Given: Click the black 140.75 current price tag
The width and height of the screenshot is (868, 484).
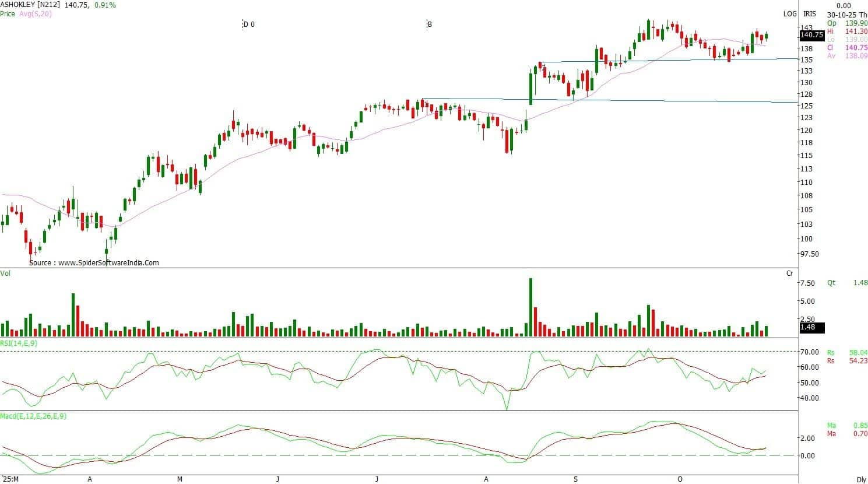Looking at the screenshot, I should click(x=811, y=35).
